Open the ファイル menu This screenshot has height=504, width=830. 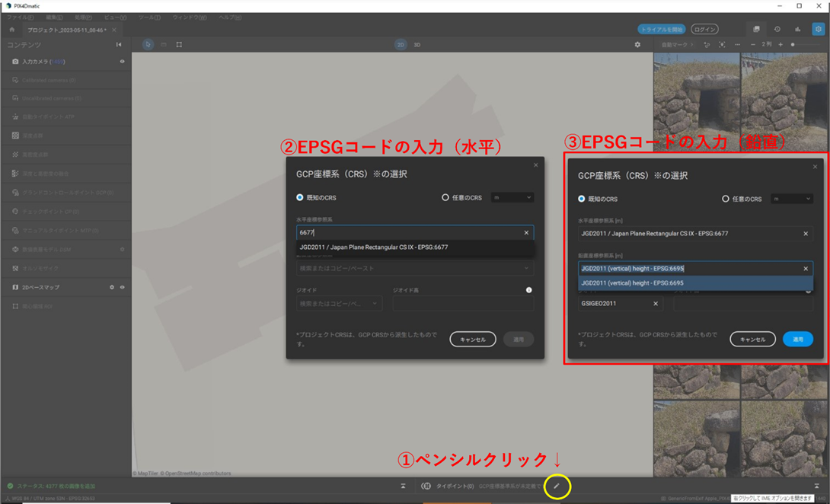pyautogui.click(x=20, y=18)
